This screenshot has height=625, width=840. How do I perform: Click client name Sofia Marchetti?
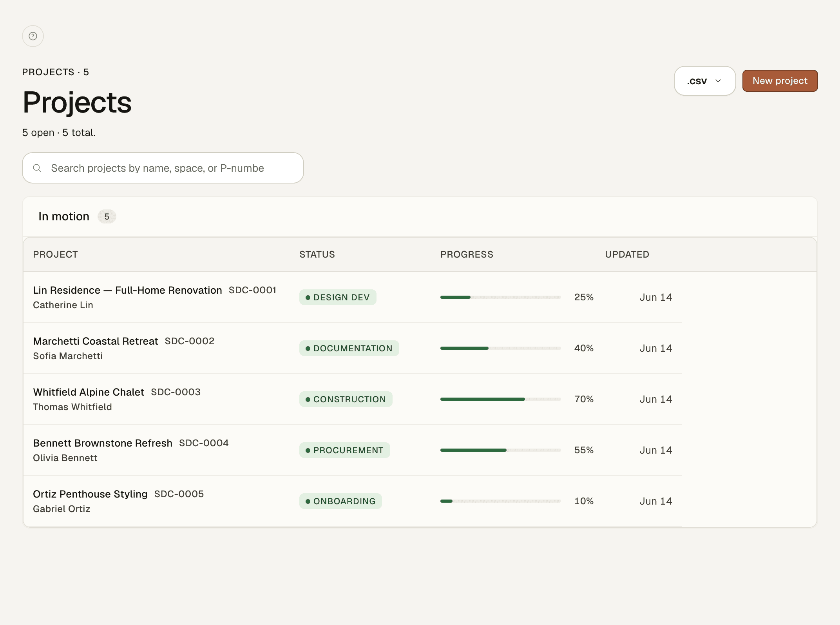click(68, 356)
